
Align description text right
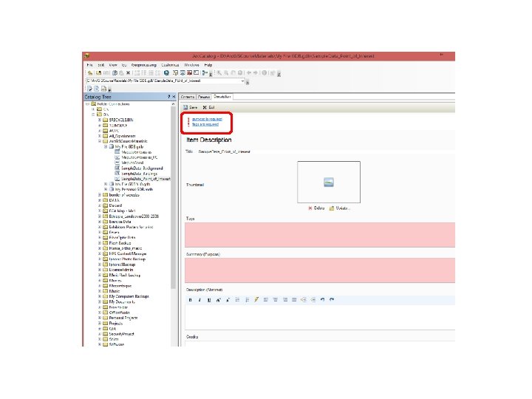pos(285,300)
